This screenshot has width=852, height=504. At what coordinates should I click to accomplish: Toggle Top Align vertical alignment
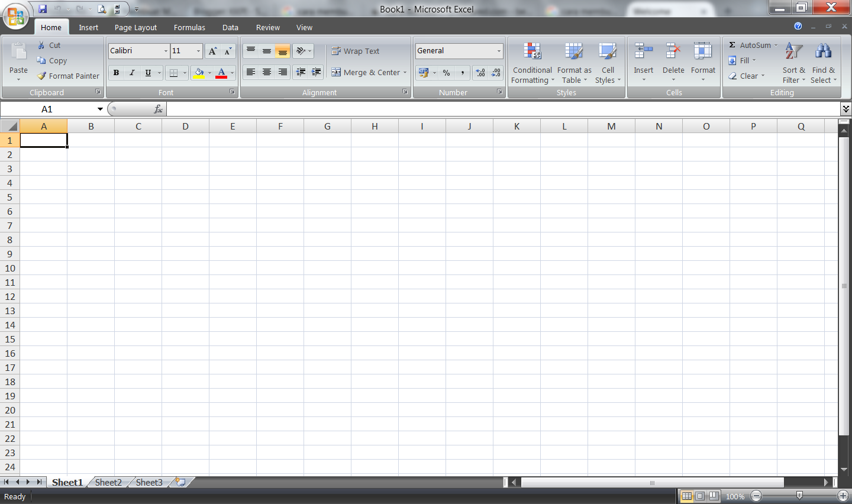coord(251,51)
